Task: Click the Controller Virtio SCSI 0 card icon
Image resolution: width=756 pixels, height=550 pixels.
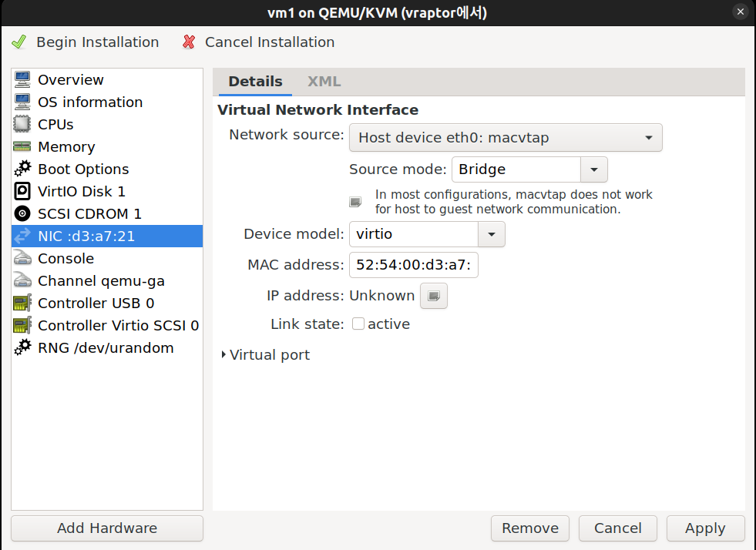Action: point(22,325)
